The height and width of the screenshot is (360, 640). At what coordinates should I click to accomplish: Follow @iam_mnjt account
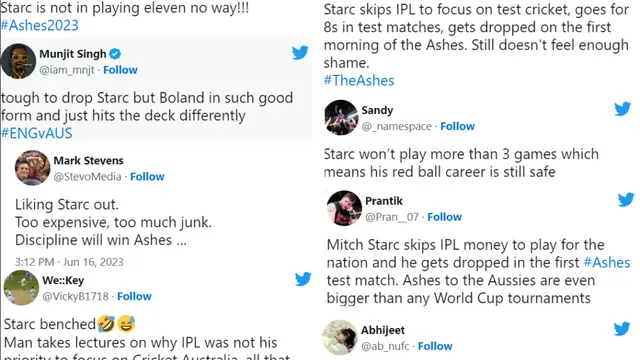(120, 70)
